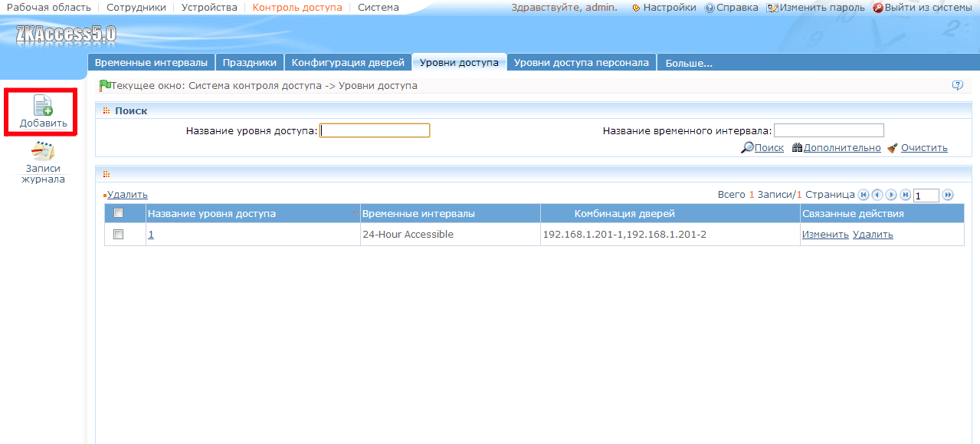This screenshot has width=980, height=444.
Task: Open the Записи журнала log icon
Action: coord(42,151)
